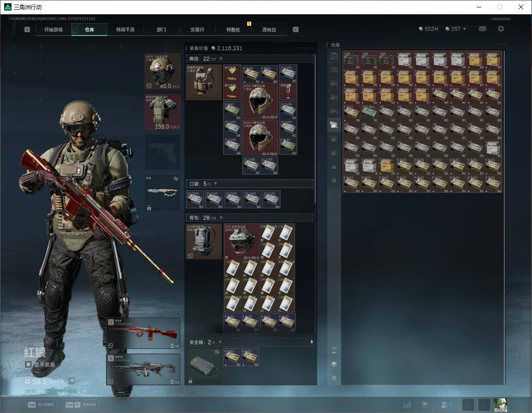Swap melee knife with swap arrows icon
Screen dimensions: 532x413
[x=176, y=178]
